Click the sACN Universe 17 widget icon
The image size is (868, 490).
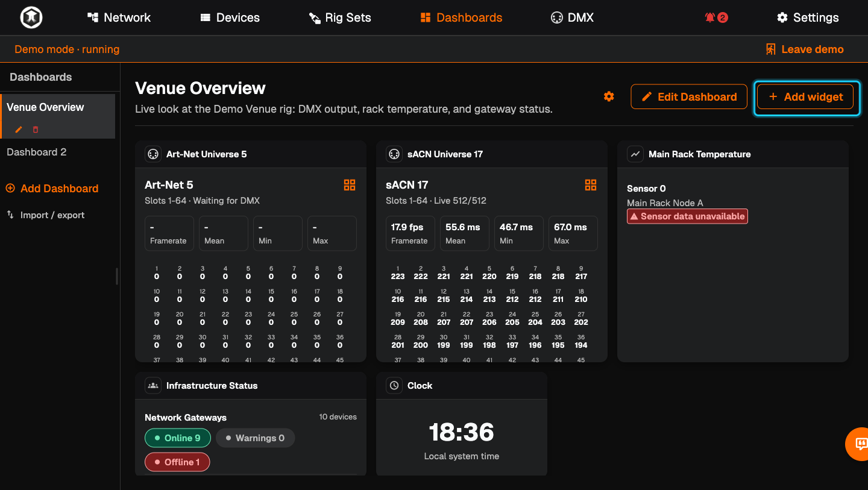click(394, 154)
